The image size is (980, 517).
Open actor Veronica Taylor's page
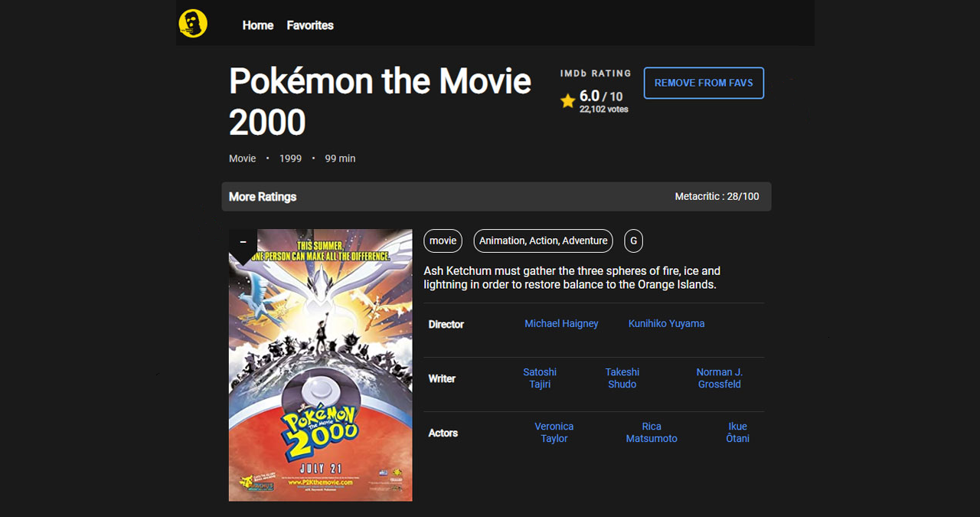[x=554, y=432]
